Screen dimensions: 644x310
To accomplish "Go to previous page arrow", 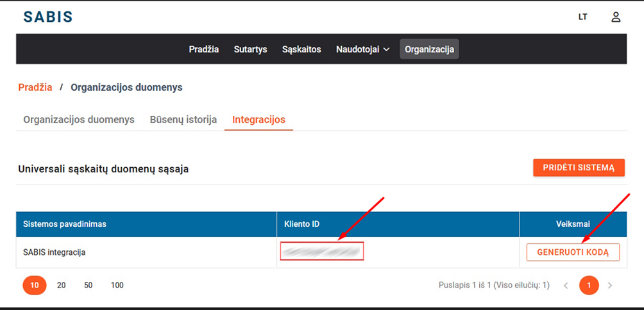I will 566,286.
